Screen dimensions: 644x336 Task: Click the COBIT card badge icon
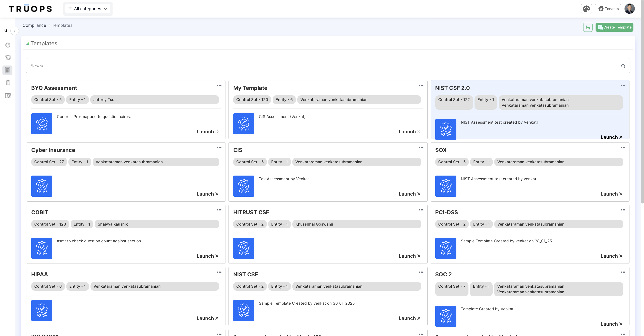click(42, 248)
